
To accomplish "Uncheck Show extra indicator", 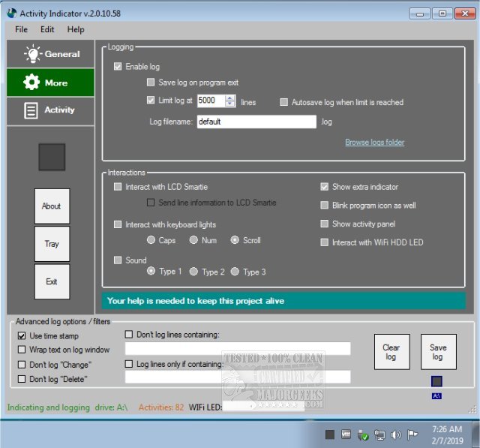I will coord(324,187).
